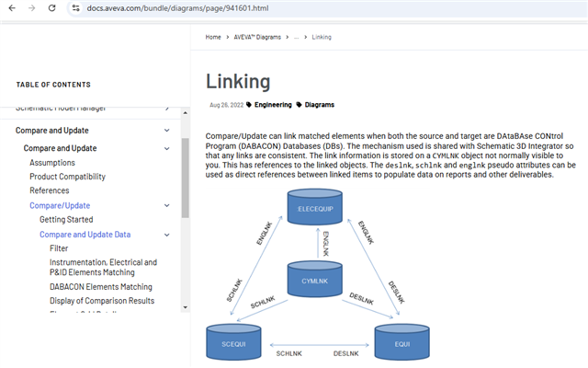Open Display of Comparison Results page
Image resolution: width=588 pixels, height=368 pixels.
click(102, 301)
